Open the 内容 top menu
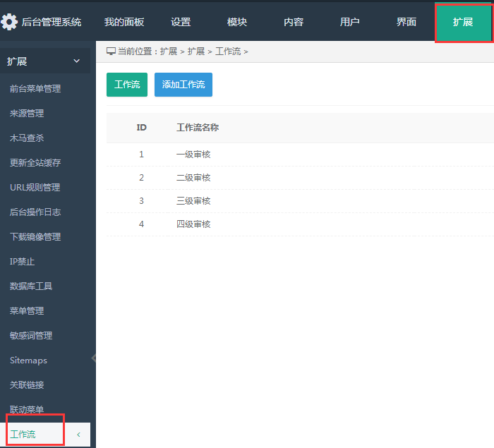 coord(294,22)
